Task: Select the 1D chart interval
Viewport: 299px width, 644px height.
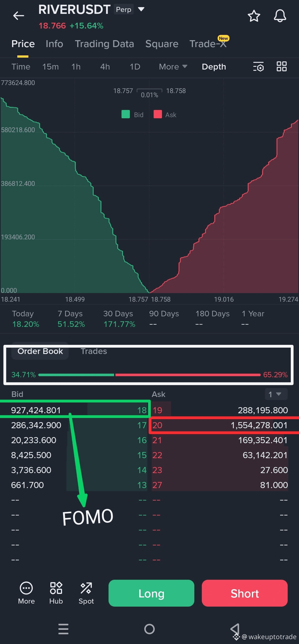Action: (135, 67)
